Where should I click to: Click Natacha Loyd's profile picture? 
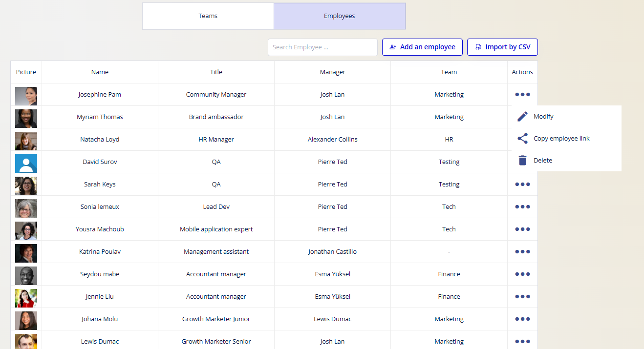[26, 141]
